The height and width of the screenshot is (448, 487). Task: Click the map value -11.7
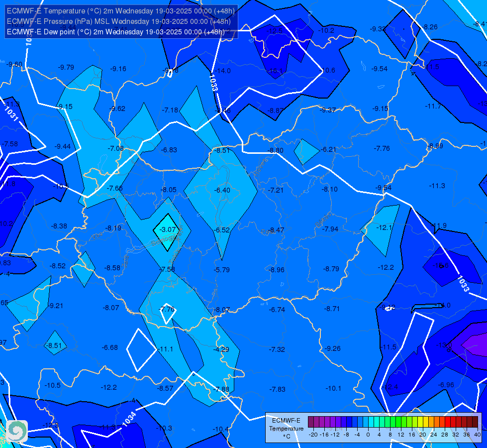tap(433, 107)
